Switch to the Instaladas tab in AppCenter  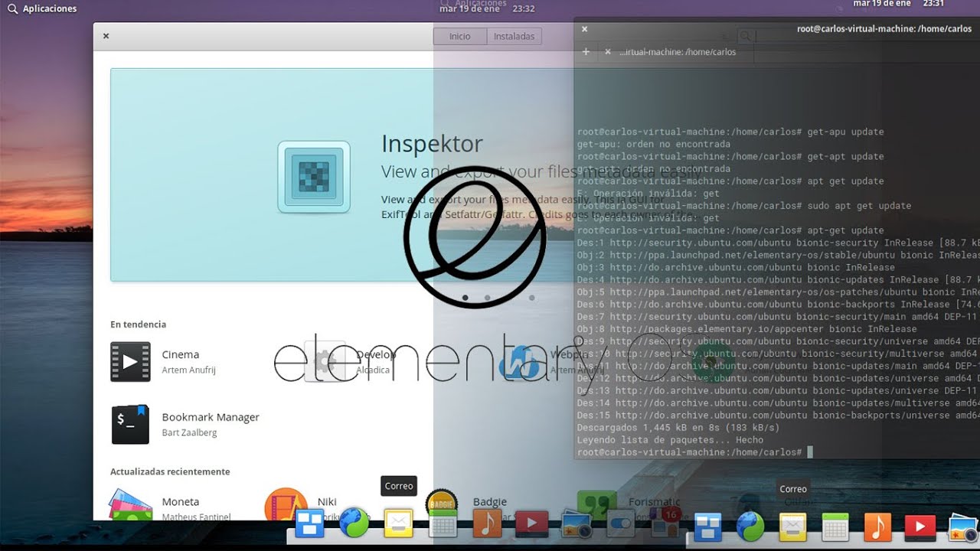point(514,36)
